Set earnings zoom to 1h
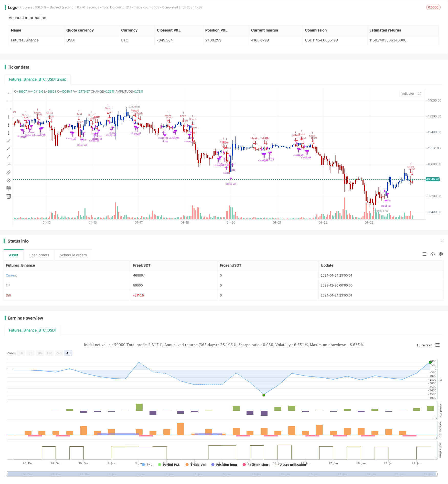Screen dimensions: 448x484 pos(21,353)
